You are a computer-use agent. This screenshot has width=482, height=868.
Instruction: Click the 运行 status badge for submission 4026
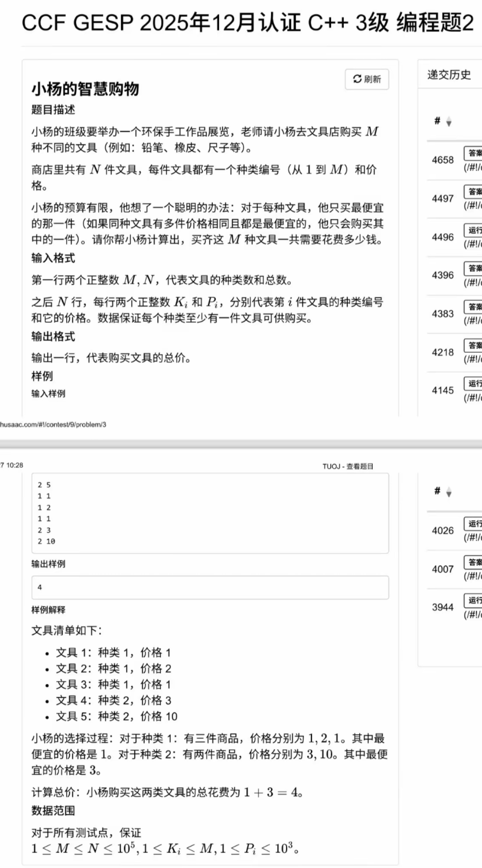click(x=474, y=524)
